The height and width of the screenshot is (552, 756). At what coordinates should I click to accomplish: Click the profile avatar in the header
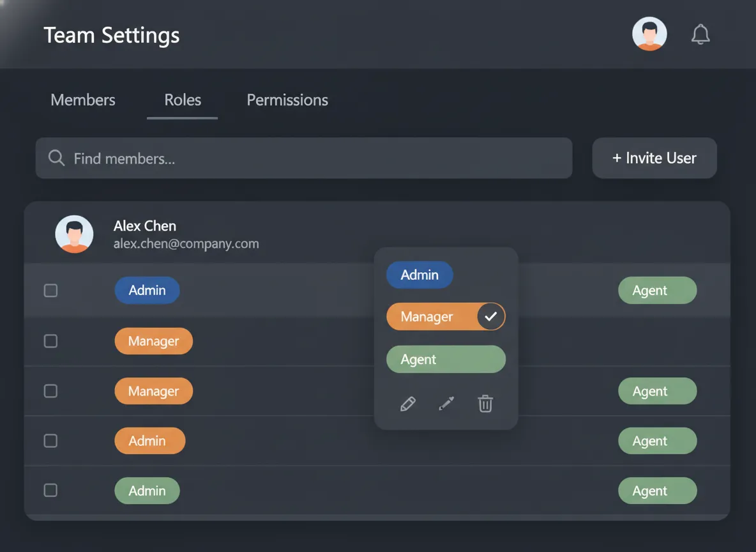649,34
